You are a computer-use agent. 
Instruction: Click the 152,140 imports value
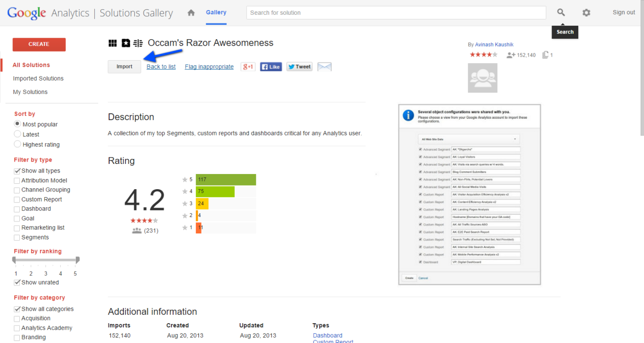(120, 336)
